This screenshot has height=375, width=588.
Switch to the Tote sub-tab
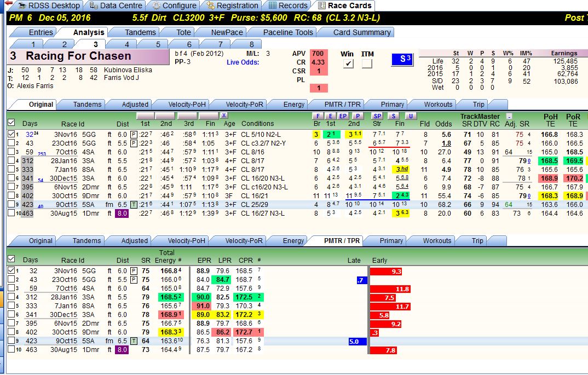pyautogui.click(x=184, y=32)
